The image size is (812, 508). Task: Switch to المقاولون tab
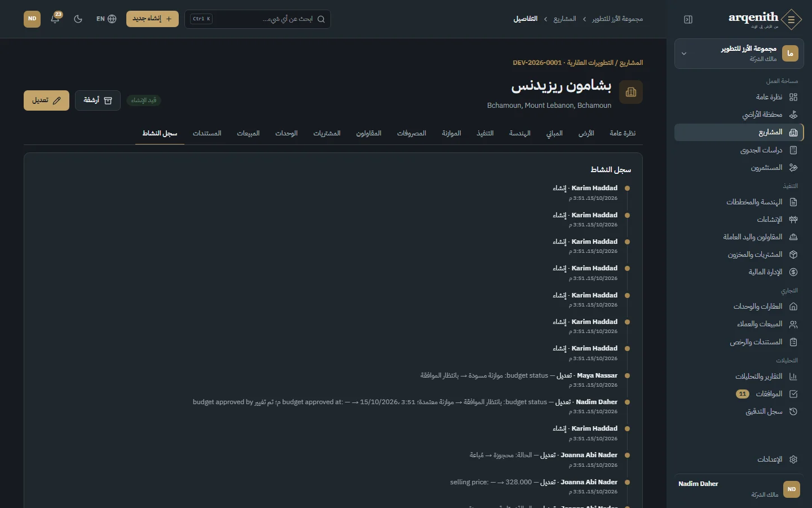click(369, 133)
